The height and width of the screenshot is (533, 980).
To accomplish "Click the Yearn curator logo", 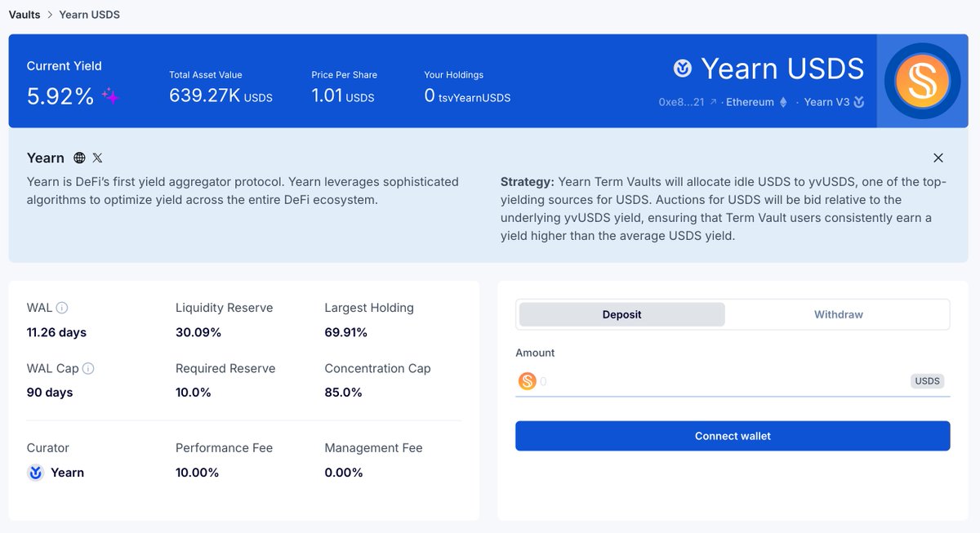I will [x=36, y=473].
